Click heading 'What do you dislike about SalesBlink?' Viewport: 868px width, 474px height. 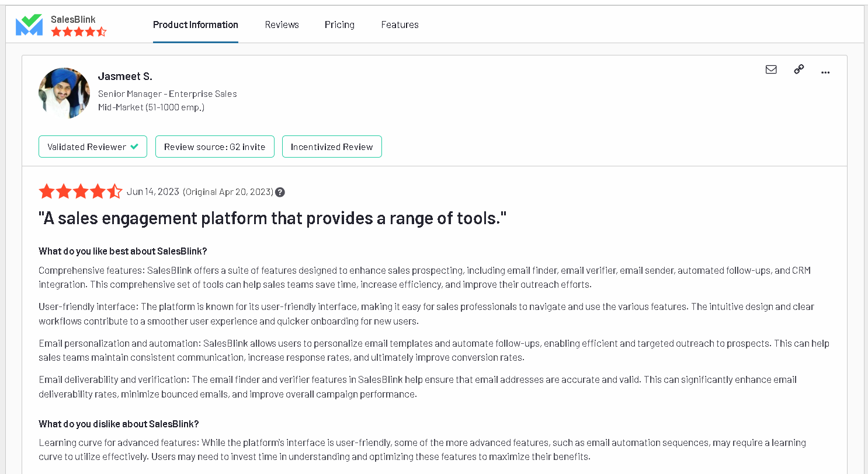[x=119, y=424]
